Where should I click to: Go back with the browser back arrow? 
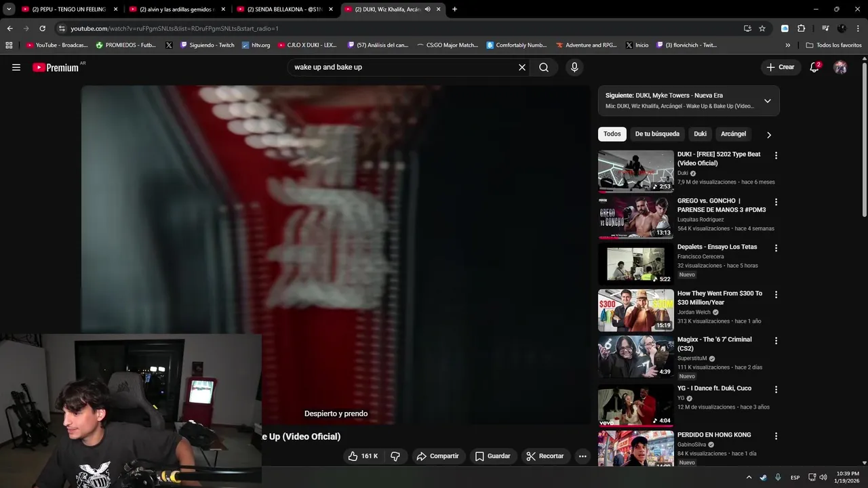(9, 28)
